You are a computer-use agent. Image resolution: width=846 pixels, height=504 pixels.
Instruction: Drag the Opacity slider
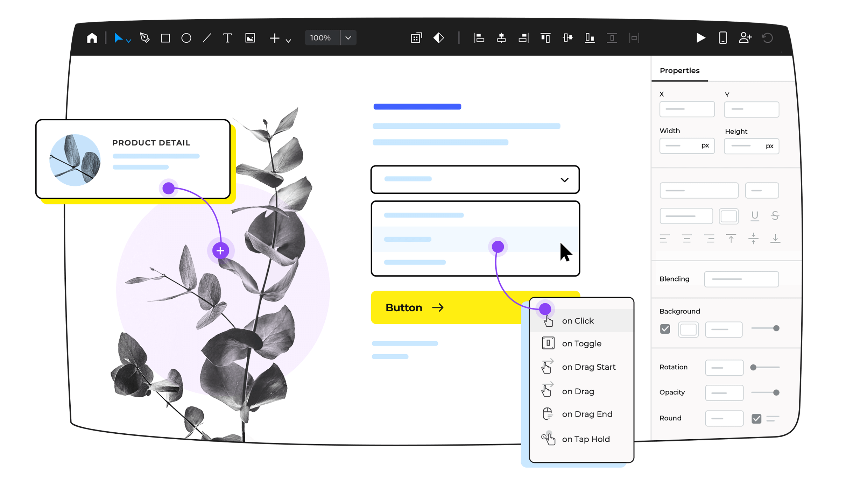(776, 391)
